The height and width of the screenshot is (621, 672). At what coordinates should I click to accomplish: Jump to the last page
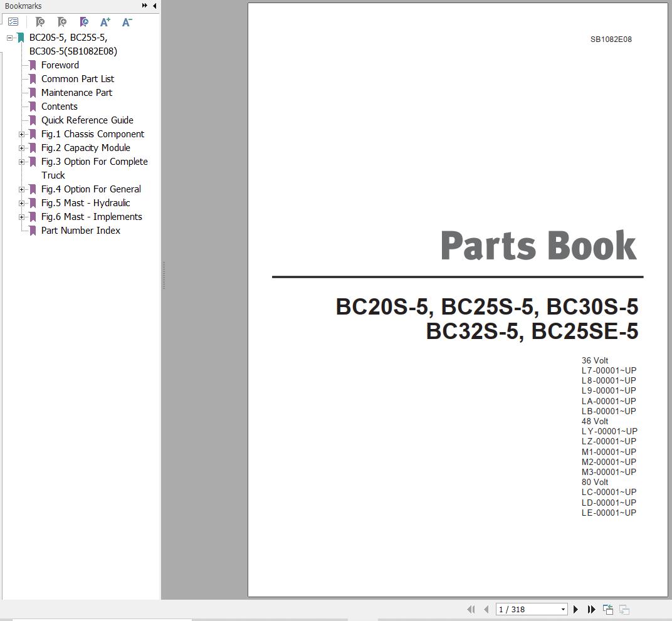point(591,609)
